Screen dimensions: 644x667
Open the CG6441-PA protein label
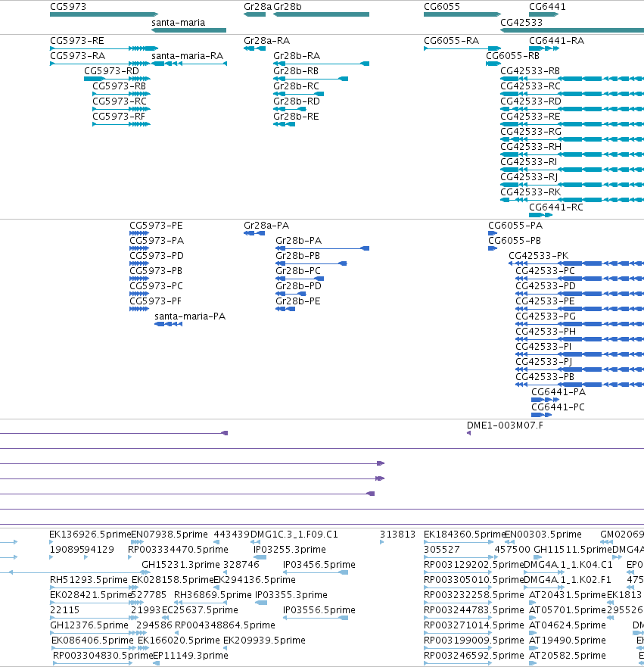pos(558,392)
